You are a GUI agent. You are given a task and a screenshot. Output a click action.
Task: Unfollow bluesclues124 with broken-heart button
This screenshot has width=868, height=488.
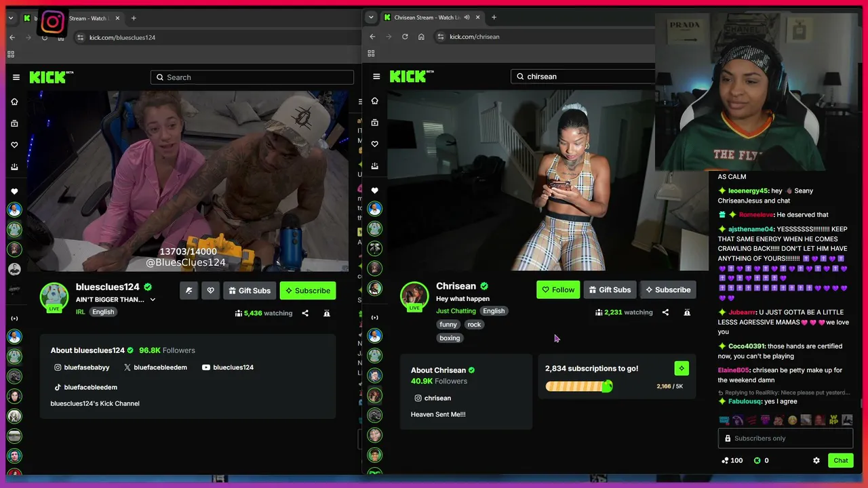(x=210, y=291)
